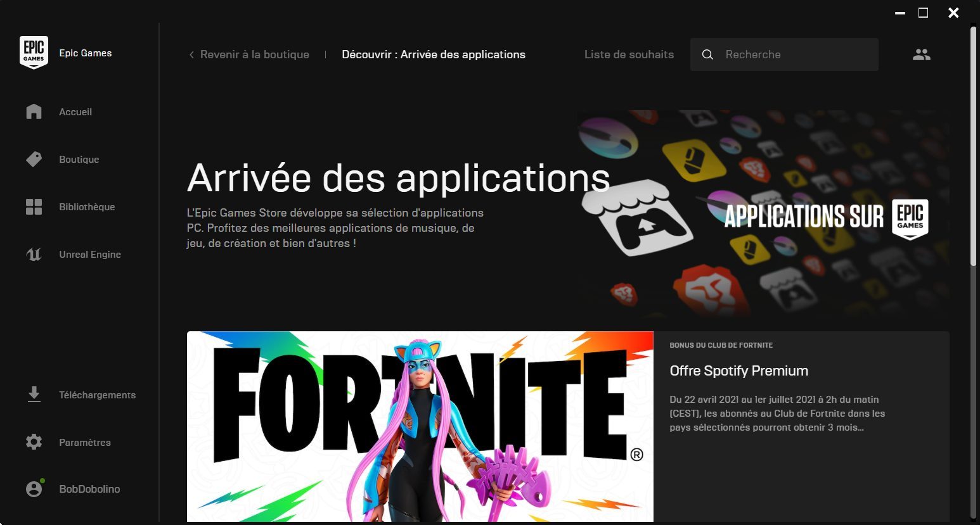This screenshot has height=525, width=980.
Task: Open Liste de souhaits
Action: 629,54
